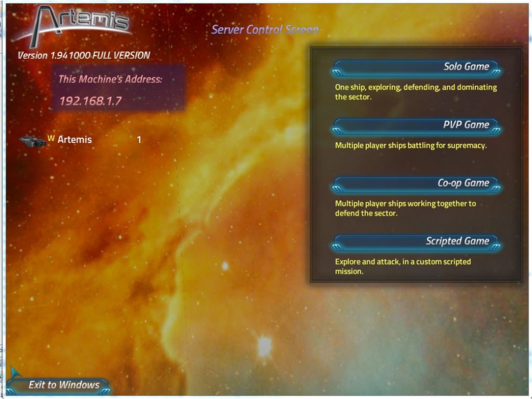Choose the Co-op Game option
Screen dimensions: 532x399
pyautogui.click(x=416, y=183)
